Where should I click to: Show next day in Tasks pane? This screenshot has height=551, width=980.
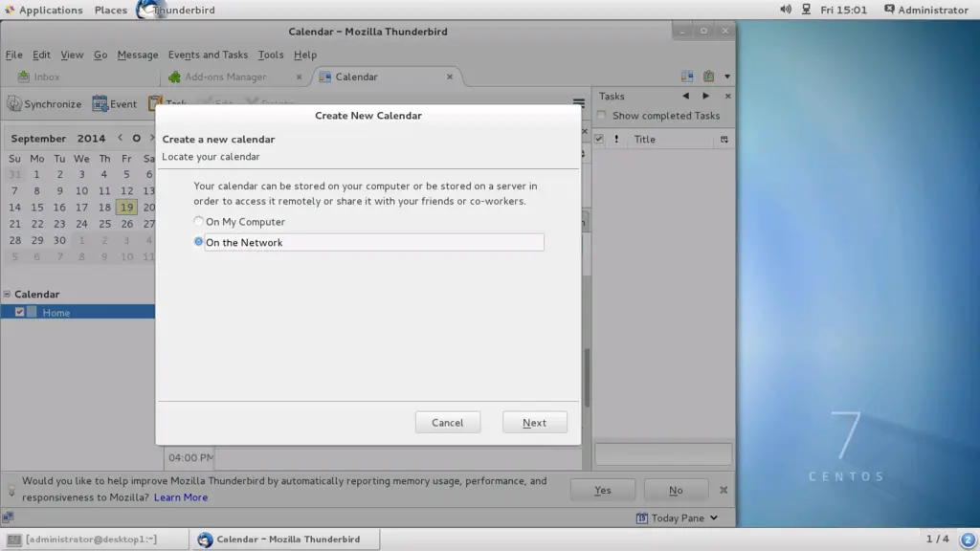click(x=705, y=96)
